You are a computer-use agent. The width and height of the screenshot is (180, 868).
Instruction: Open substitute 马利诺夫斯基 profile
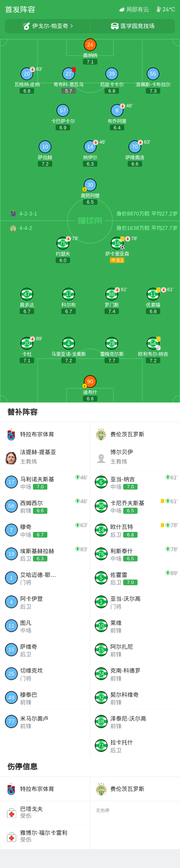click(x=45, y=482)
